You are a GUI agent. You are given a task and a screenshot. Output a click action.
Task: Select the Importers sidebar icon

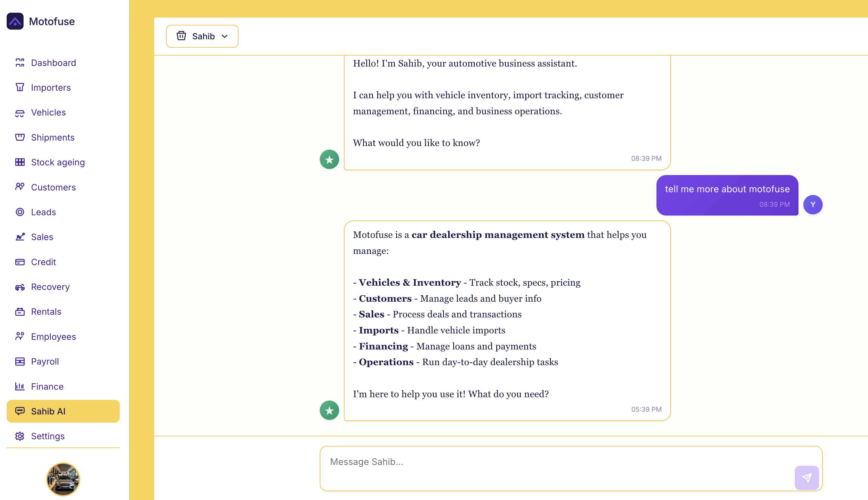[x=20, y=87]
